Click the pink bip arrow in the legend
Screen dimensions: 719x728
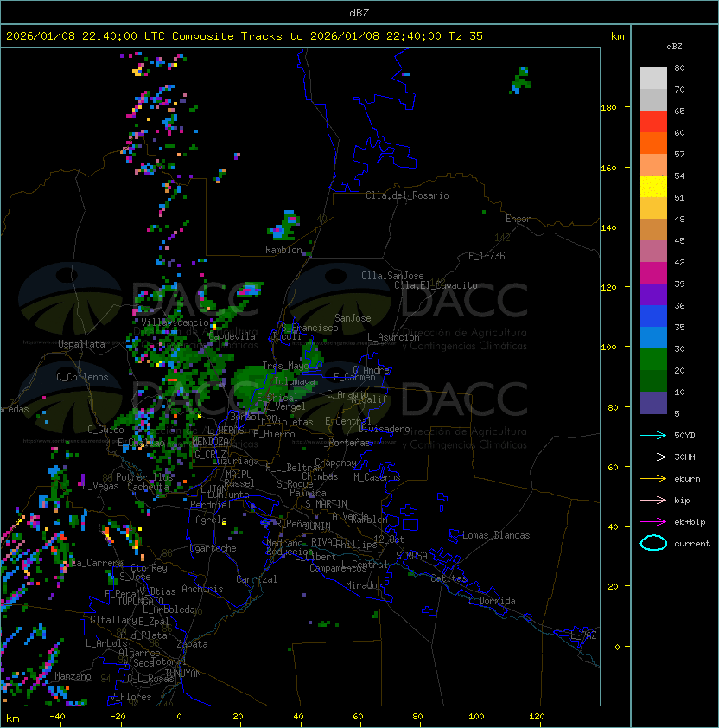pyautogui.click(x=653, y=500)
